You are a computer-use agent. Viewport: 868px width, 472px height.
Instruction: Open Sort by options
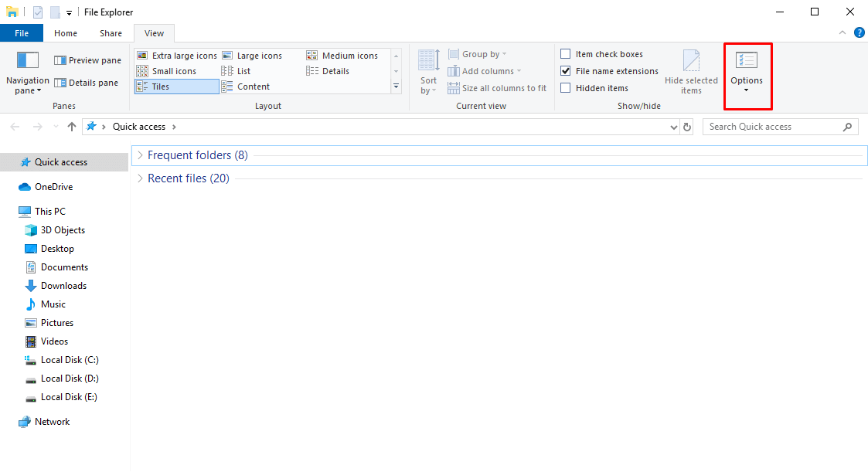click(427, 70)
